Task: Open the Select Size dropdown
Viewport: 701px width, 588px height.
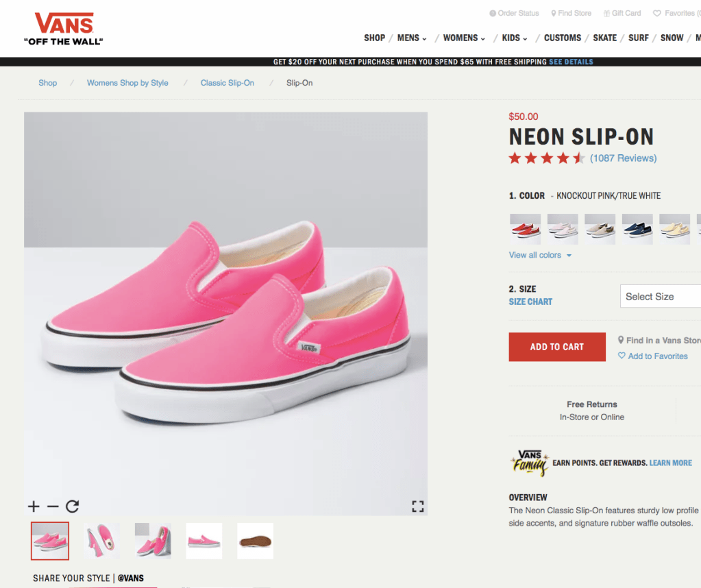Action: (661, 297)
